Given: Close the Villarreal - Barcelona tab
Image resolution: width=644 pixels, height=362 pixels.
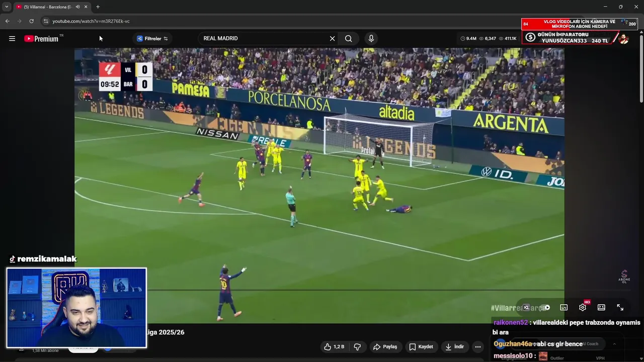Looking at the screenshot, I should (86, 7).
